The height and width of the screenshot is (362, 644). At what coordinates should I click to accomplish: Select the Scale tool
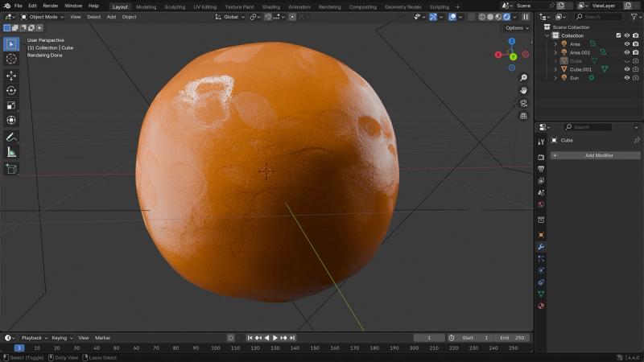click(11, 105)
